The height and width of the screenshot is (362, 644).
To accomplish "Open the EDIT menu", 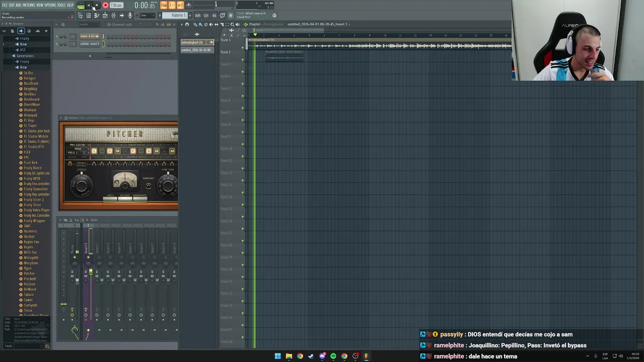I will (x=12, y=5).
